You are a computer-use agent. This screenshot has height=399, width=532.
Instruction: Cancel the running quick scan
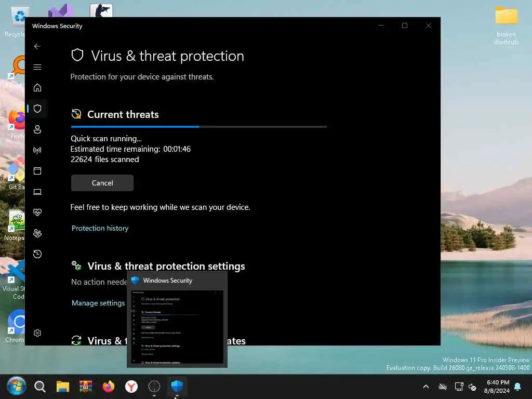point(102,183)
